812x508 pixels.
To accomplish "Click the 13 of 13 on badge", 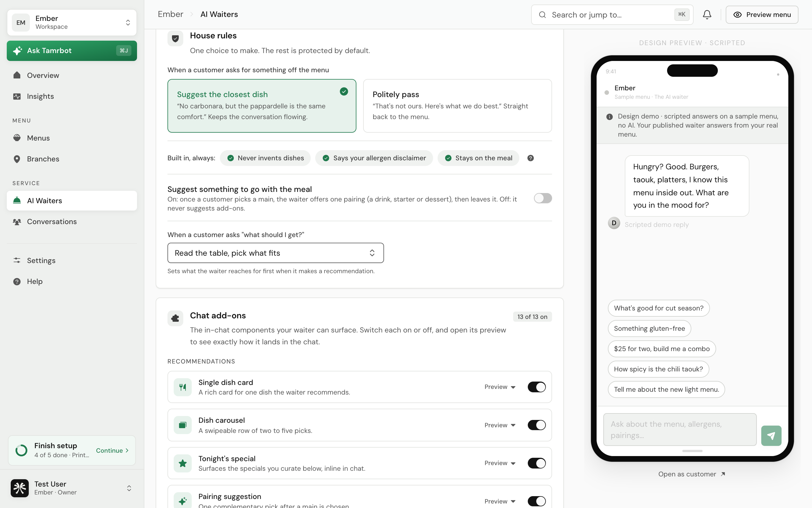I will click(532, 317).
